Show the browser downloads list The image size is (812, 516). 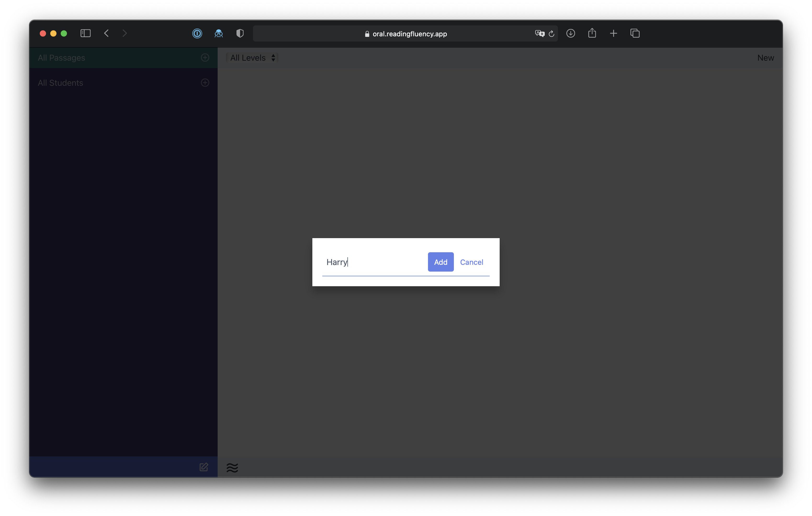click(x=571, y=33)
